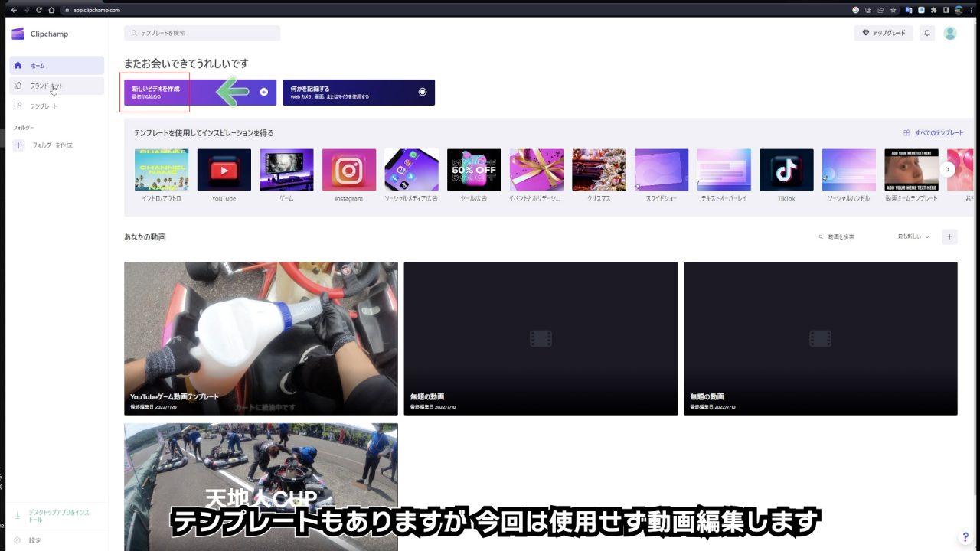
Task: Select the Instagram template category icon
Action: 348,170
